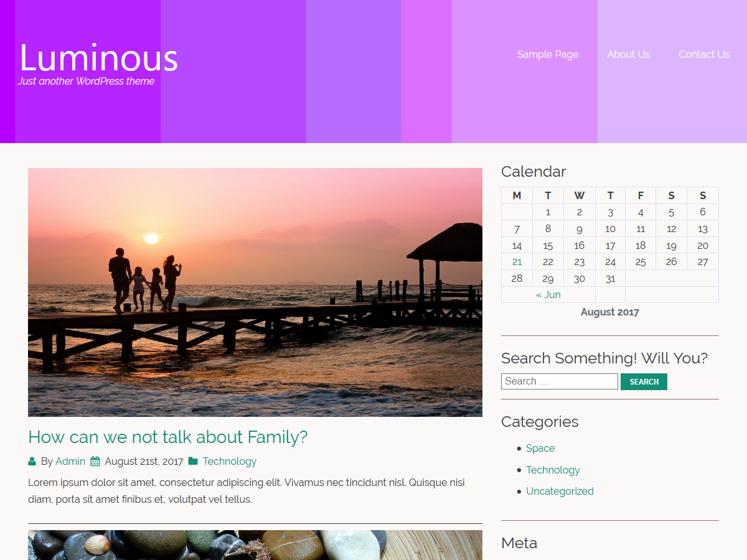Image resolution: width=747 pixels, height=560 pixels.
Task: Select day 18 on the calendar
Action: (x=641, y=245)
